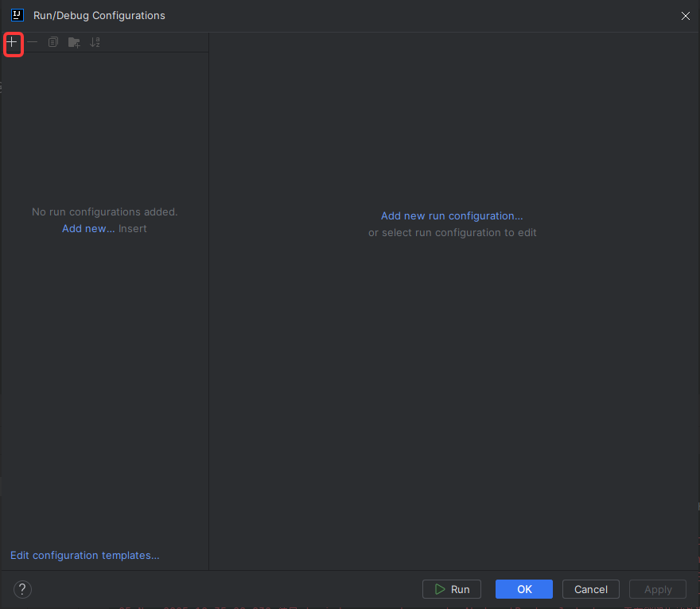The width and height of the screenshot is (700, 609).
Task: Click the "No run configurations added" message
Action: (x=104, y=211)
